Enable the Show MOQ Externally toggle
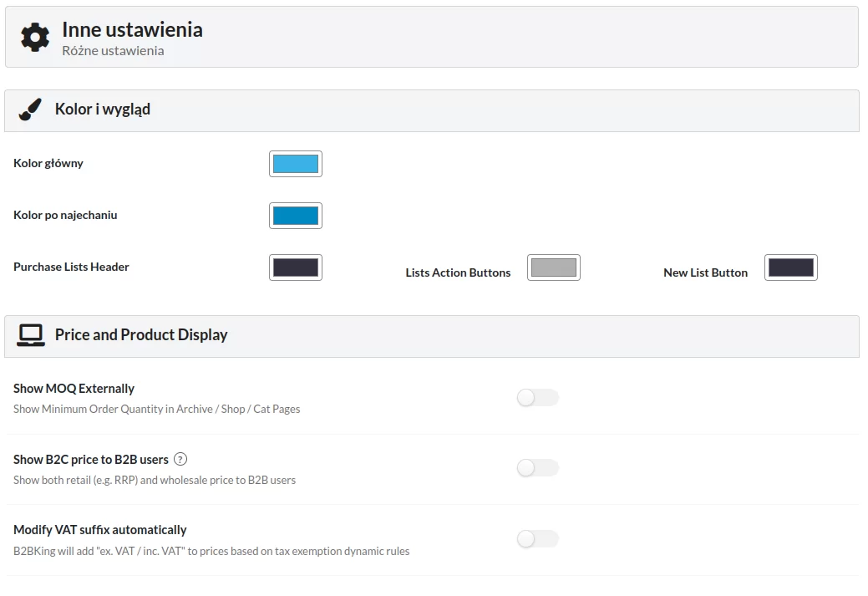 point(537,398)
